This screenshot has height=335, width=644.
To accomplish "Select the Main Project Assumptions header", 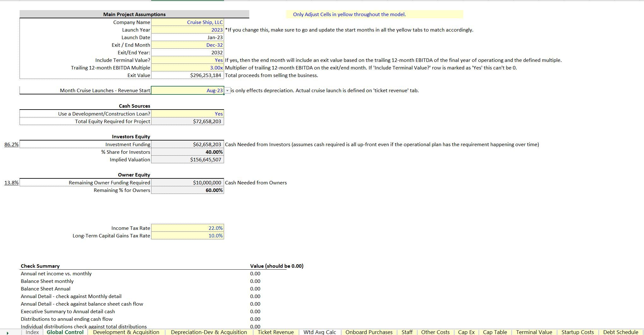I will (x=134, y=14).
